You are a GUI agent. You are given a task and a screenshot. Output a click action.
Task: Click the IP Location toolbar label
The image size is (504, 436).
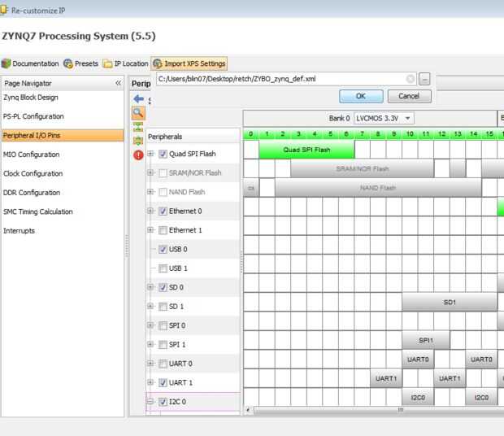(131, 63)
